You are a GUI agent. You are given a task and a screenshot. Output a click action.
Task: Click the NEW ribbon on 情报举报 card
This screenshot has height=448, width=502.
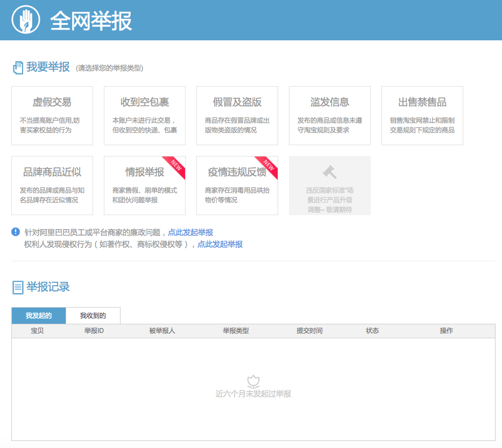(x=176, y=165)
